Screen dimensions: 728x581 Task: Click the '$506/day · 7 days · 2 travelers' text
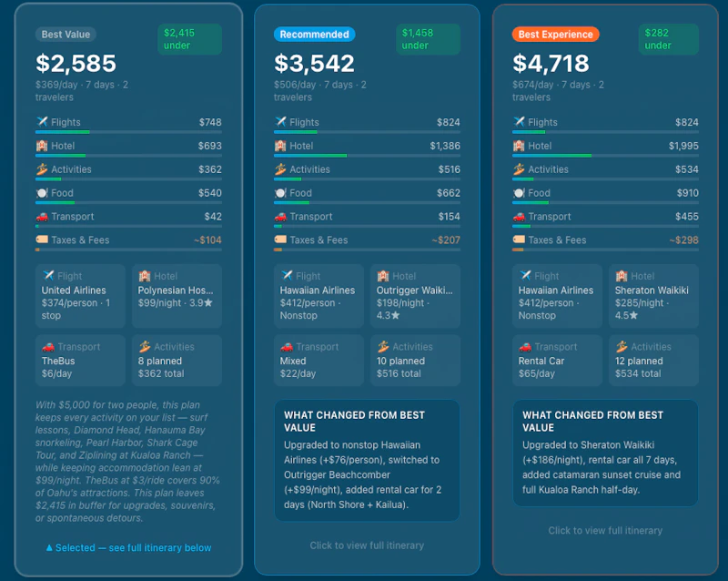pos(320,91)
